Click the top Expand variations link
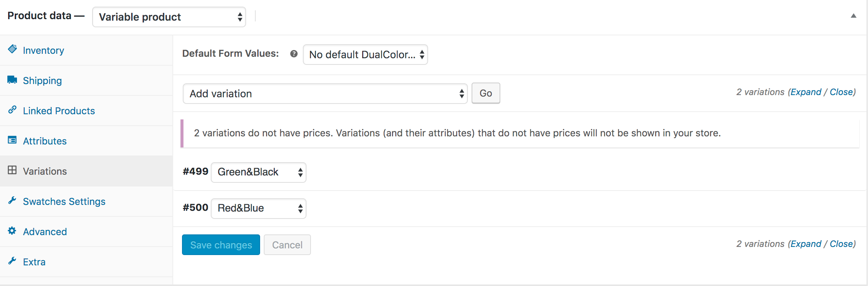This screenshot has height=286, width=868. 806,92
